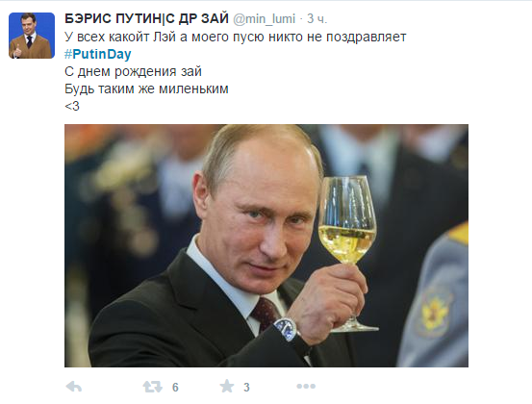
Task: Click the @min_lumi username handle
Action: click(x=264, y=19)
